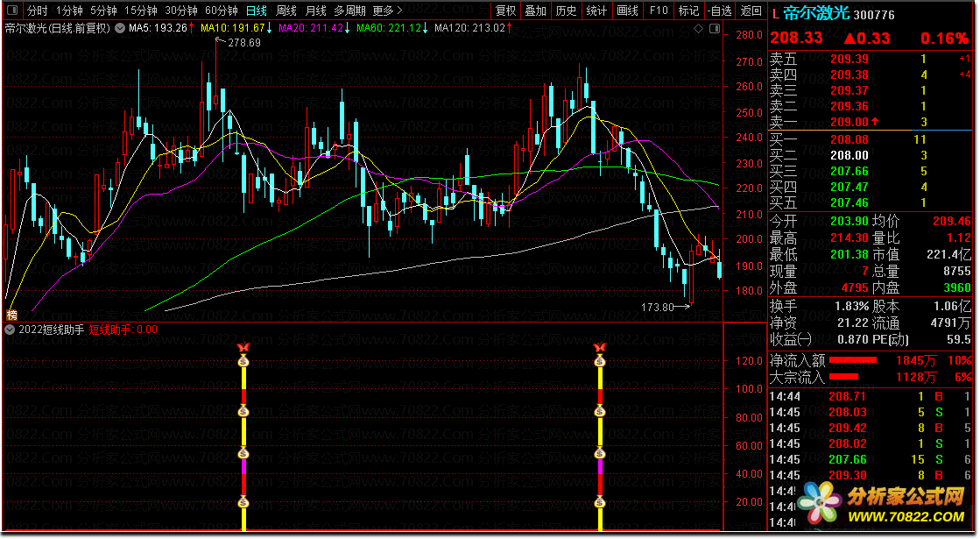This screenshot has height=539, width=980.
Task: Click the 标记 mark button
Action: pos(688,11)
